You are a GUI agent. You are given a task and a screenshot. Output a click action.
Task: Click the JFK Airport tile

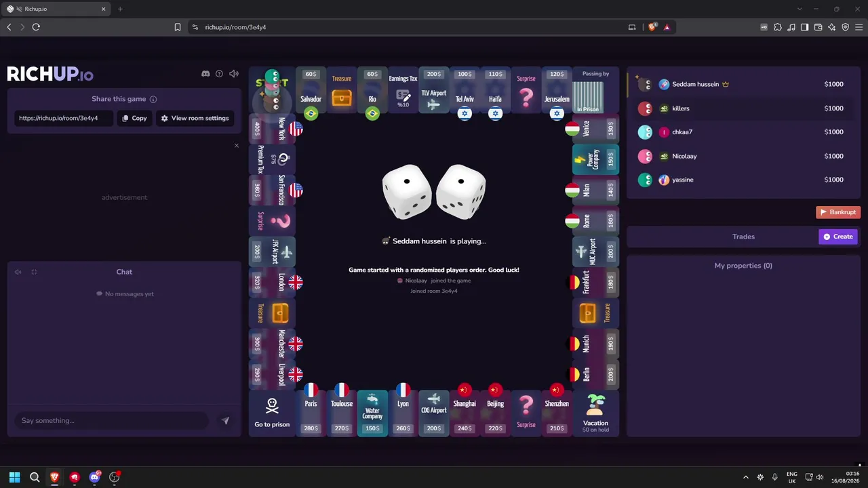point(272,252)
